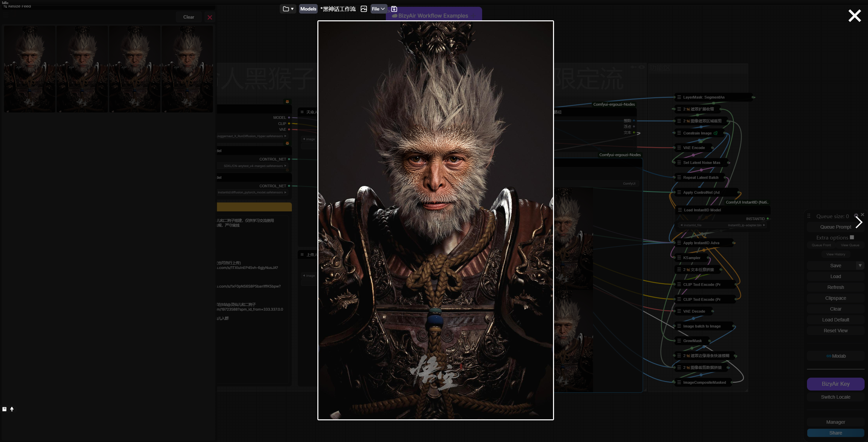Image resolution: width=868 pixels, height=442 pixels.
Task: Click Queue Front
Action: point(821,245)
